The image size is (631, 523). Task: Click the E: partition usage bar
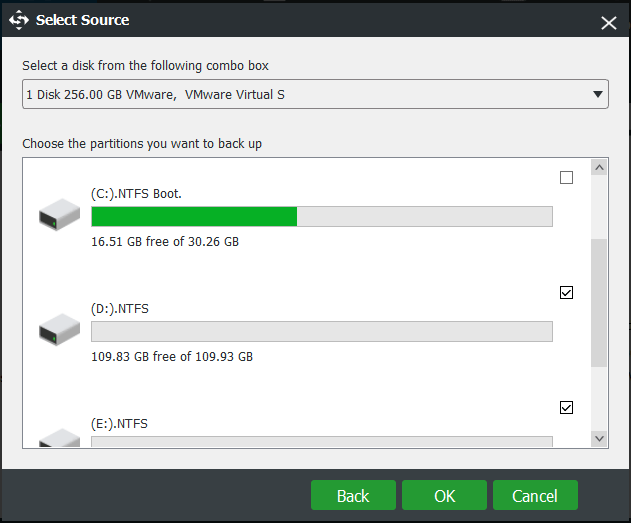(322, 442)
